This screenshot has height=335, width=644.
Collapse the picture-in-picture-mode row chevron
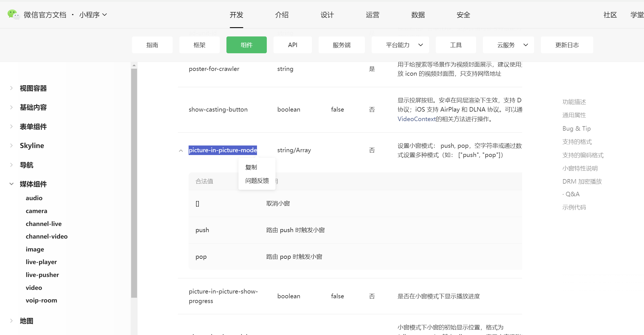181,151
